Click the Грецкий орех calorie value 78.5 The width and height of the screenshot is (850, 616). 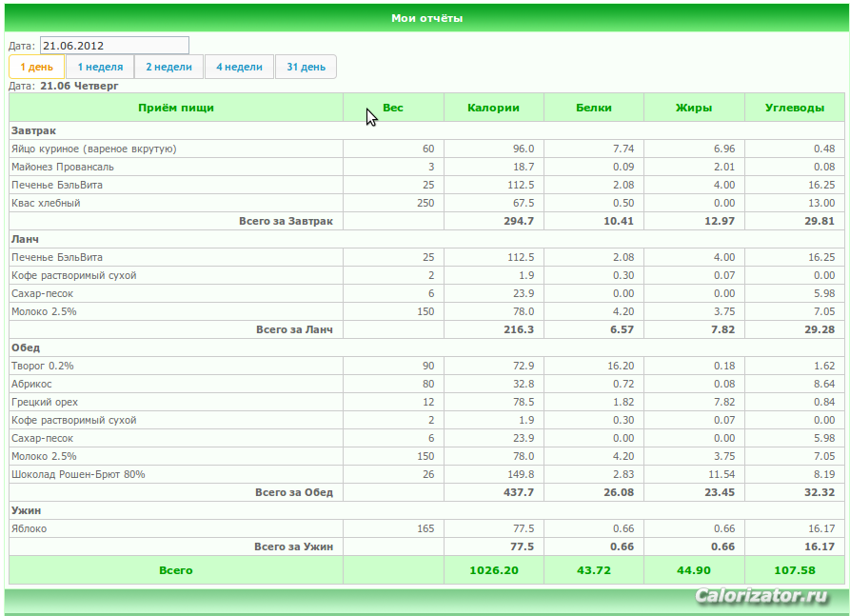[524, 402]
